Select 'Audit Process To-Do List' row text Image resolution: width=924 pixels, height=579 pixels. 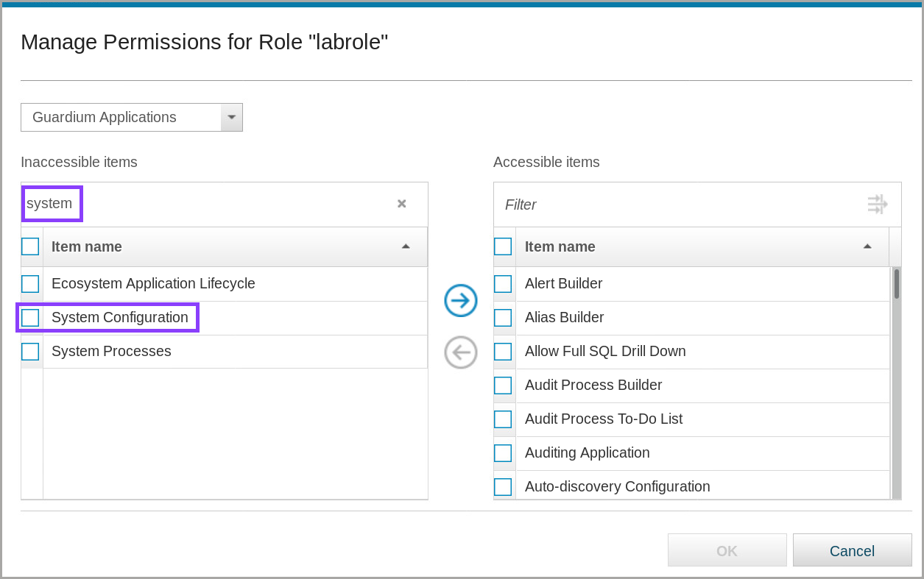point(604,419)
